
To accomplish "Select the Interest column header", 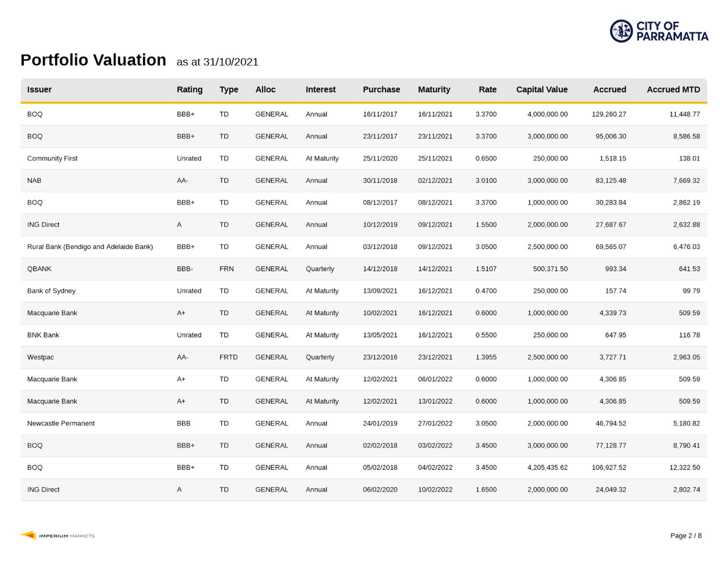I will coord(321,89).
